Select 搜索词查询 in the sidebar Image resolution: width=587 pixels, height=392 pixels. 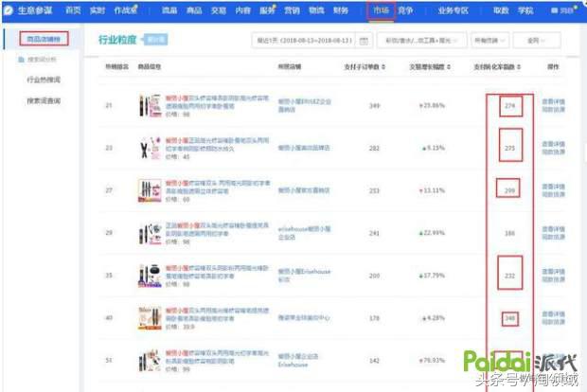44,100
